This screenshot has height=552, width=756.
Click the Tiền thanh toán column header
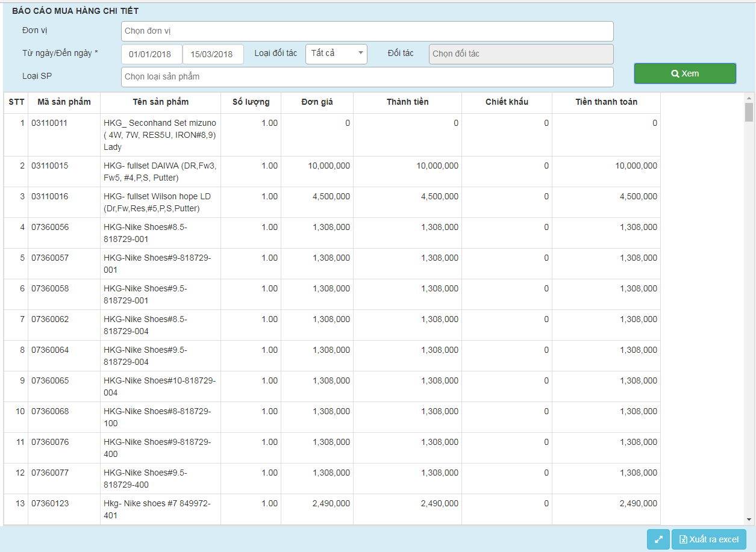click(x=606, y=102)
